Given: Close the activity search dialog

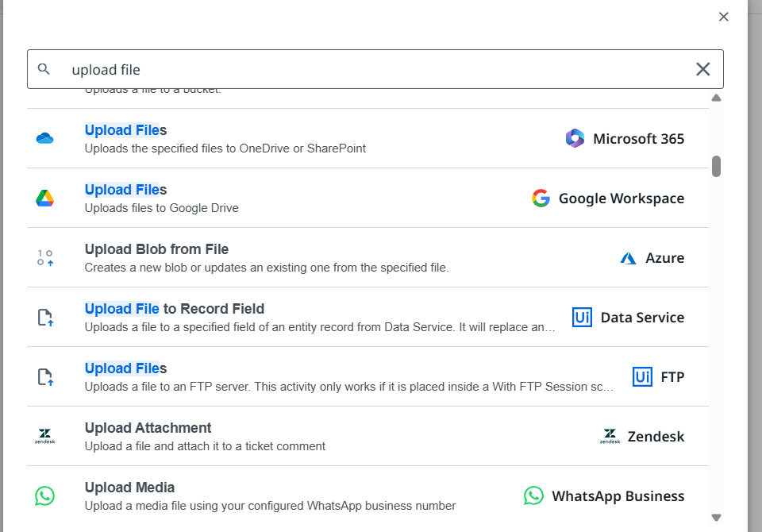Looking at the screenshot, I should click(x=723, y=17).
